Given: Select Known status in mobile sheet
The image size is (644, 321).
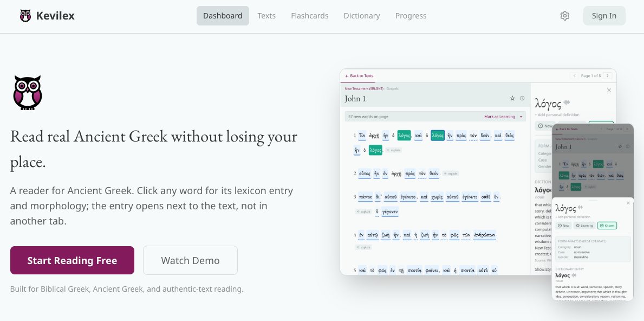Looking at the screenshot, I should pyautogui.click(x=607, y=226).
